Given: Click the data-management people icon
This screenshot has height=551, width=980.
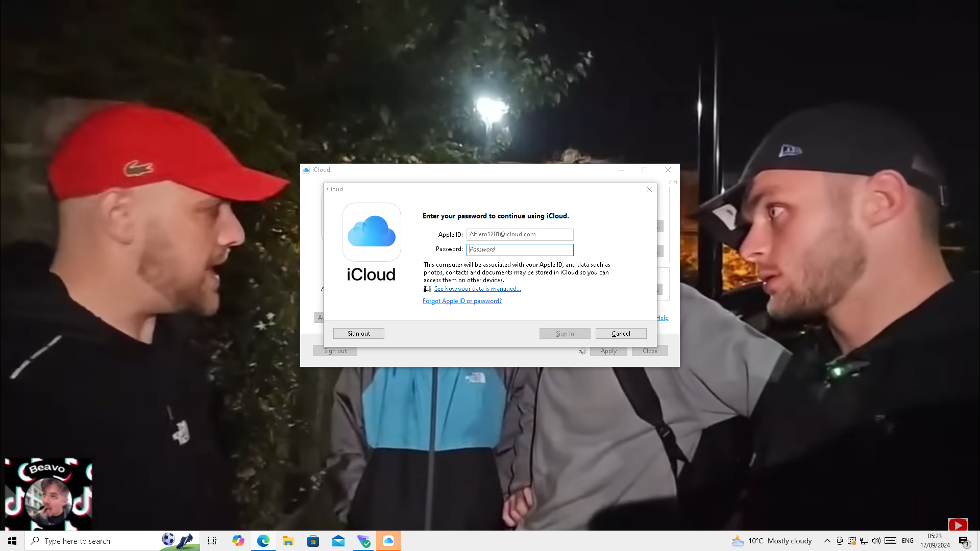Looking at the screenshot, I should [428, 289].
